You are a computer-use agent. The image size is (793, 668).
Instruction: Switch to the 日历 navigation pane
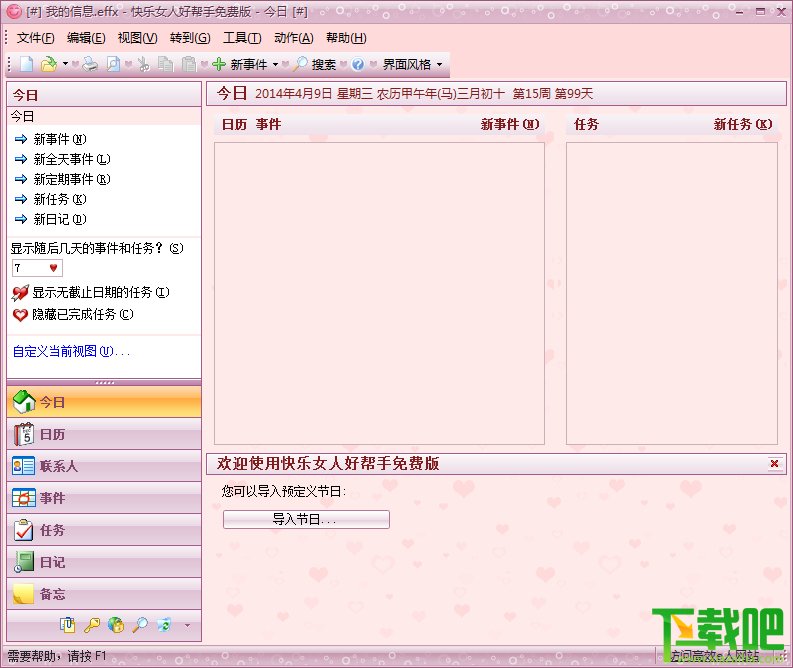click(x=104, y=434)
